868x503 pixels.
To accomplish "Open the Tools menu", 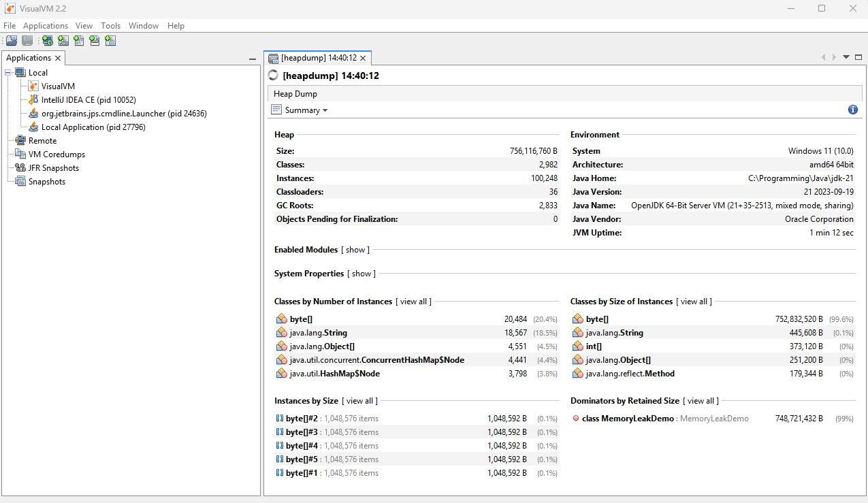I will click(110, 25).
